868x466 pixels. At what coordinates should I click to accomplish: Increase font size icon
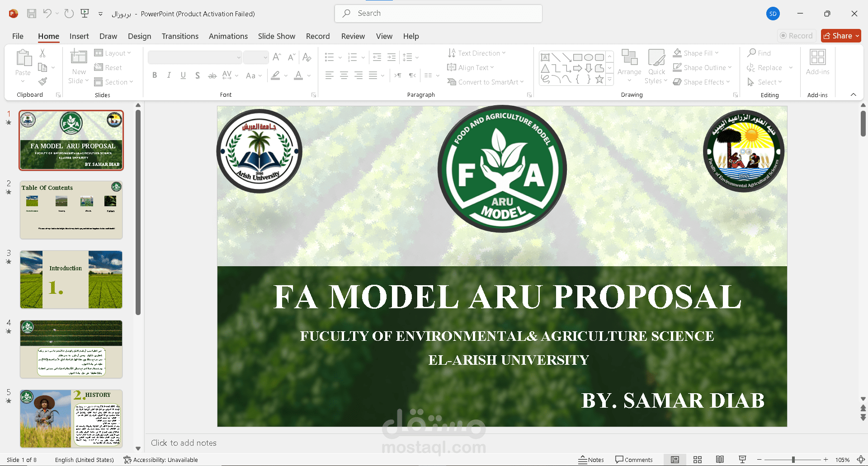pyautogui.click(x=277, y=57)
